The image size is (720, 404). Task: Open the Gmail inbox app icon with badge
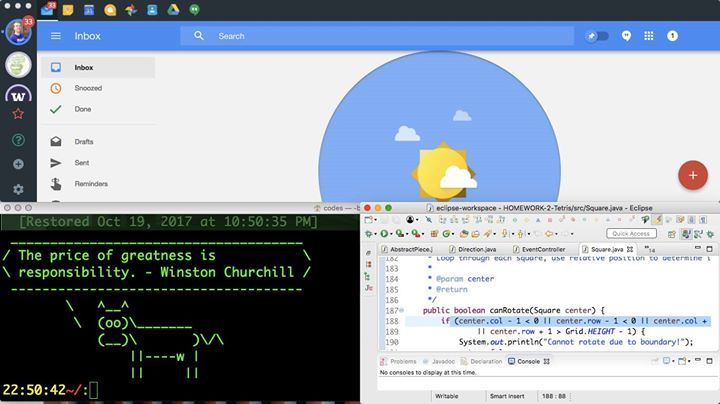47,9
